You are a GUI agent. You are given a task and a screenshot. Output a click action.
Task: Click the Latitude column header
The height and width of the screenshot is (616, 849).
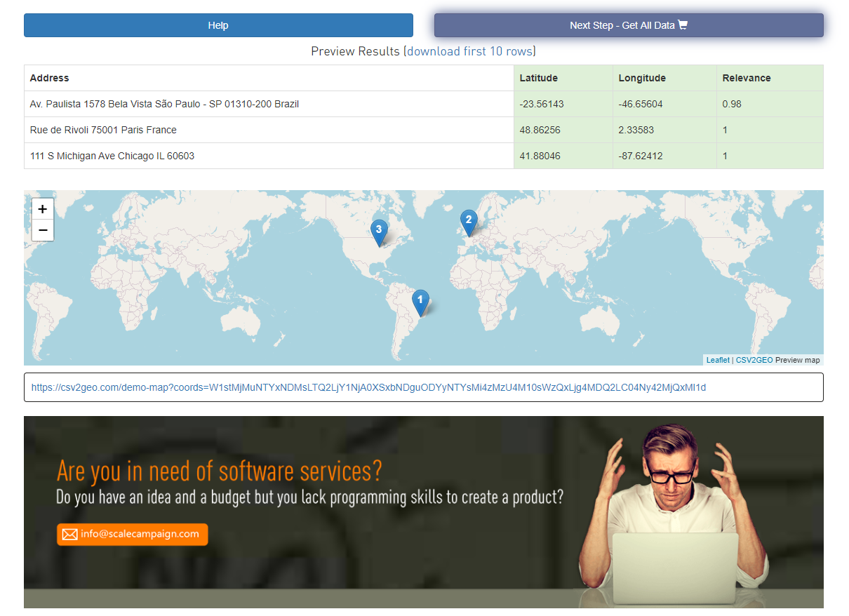[x=563, y=78]
